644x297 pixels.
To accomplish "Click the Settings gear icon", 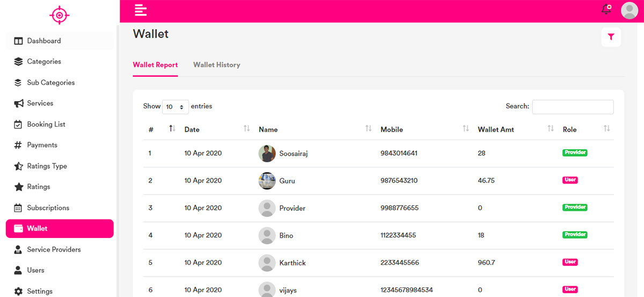I will click(18, 291).
